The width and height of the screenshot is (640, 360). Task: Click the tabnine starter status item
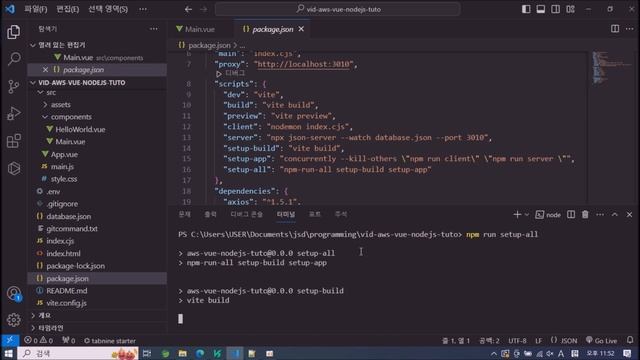(109, 340)
